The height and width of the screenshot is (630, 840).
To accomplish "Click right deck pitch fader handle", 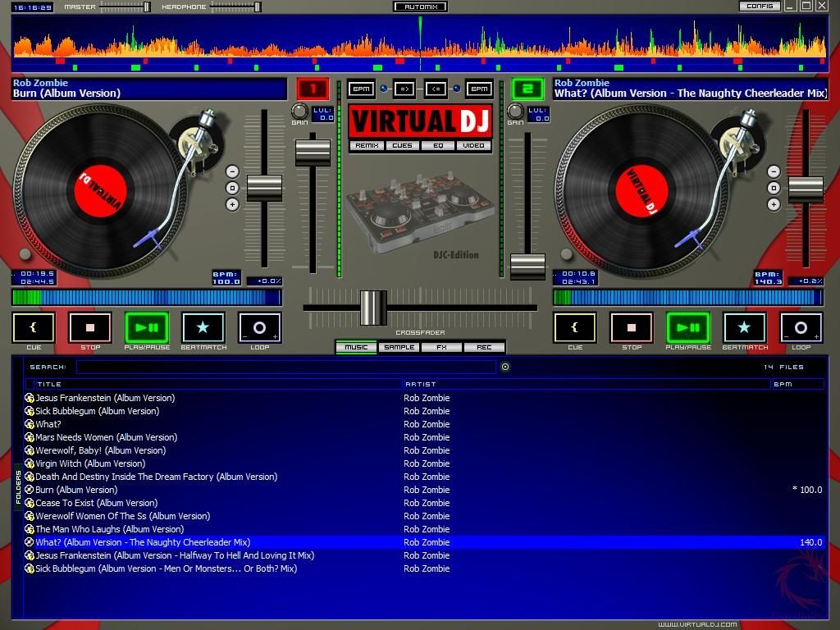I will [806, 189].
